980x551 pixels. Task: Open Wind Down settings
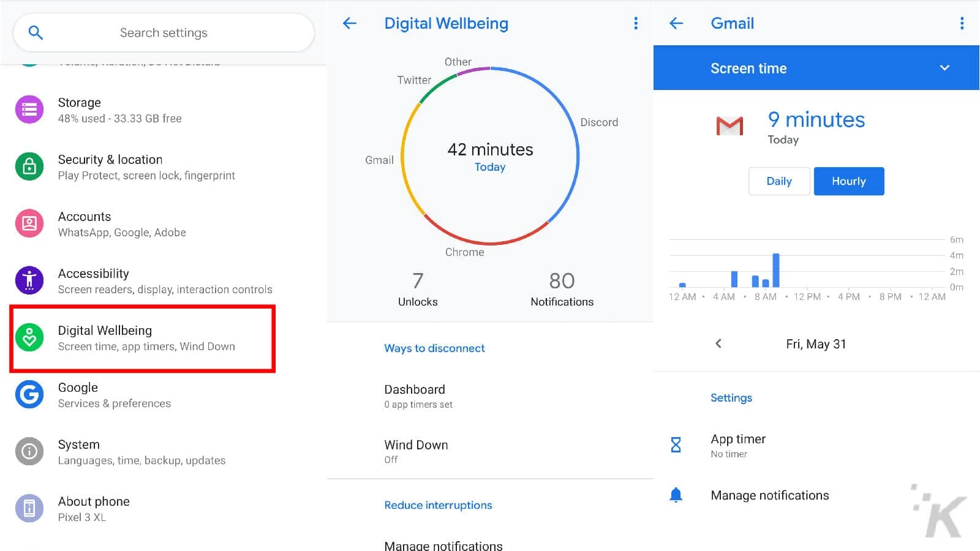490,451
